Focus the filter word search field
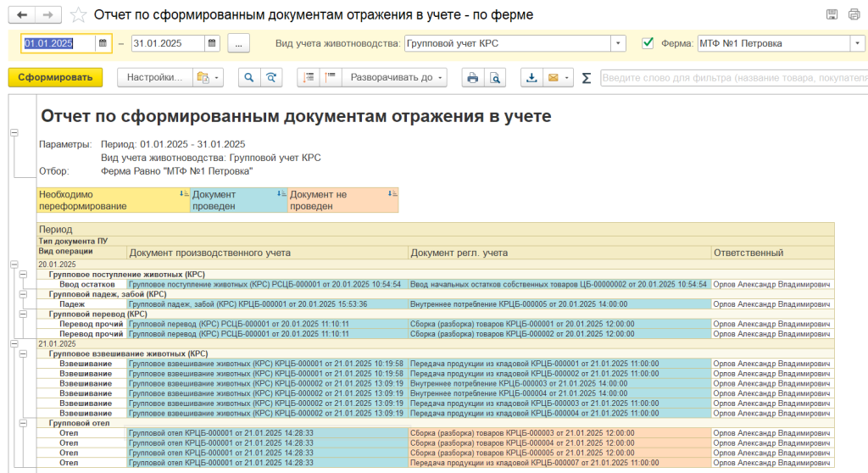The width and height of the screenshot is (868, 473). pos(734,77)
